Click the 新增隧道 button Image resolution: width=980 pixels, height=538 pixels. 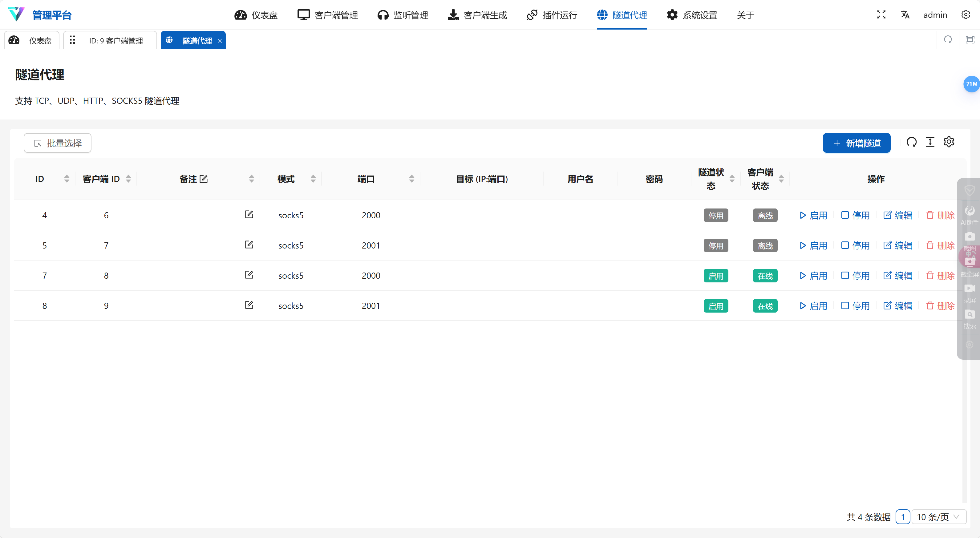click(856, 143)
